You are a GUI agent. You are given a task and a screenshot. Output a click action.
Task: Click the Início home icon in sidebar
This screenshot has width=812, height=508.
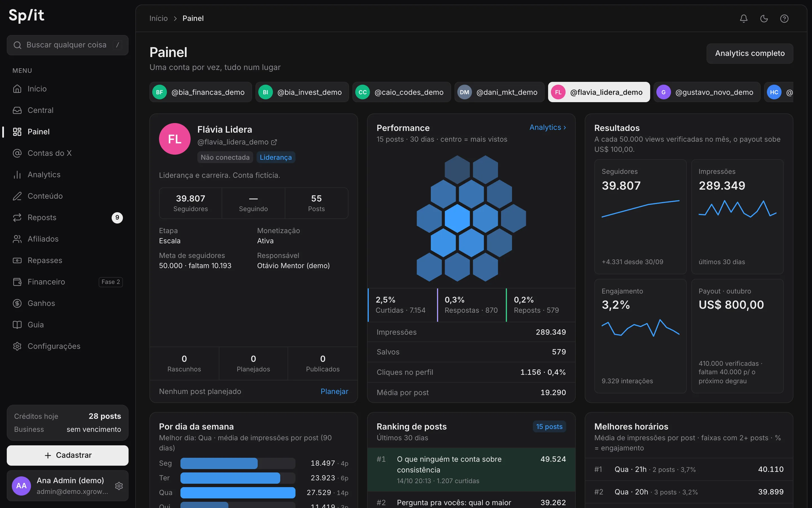coord(17,89)
